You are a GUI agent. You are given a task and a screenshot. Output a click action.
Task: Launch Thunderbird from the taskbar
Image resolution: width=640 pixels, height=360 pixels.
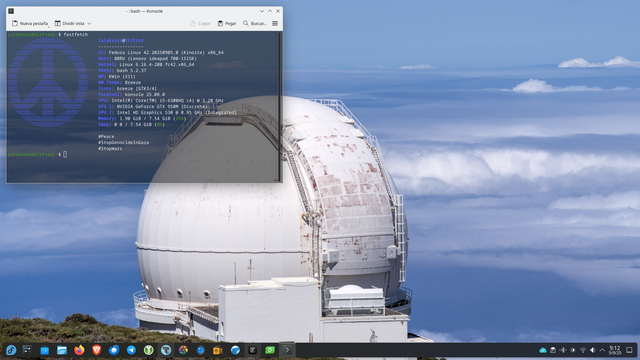(114, 350)
